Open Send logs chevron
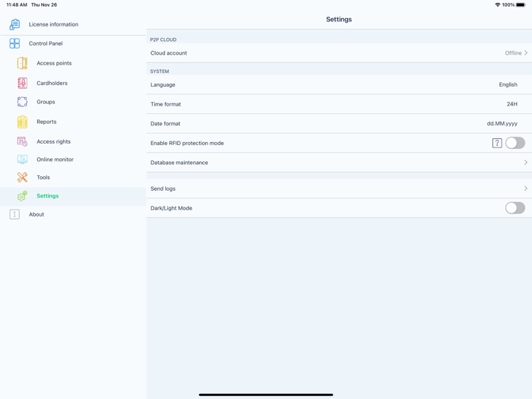The height and width of the screenshot is (399, 532). pyautogui.click(x=526, y=188)
